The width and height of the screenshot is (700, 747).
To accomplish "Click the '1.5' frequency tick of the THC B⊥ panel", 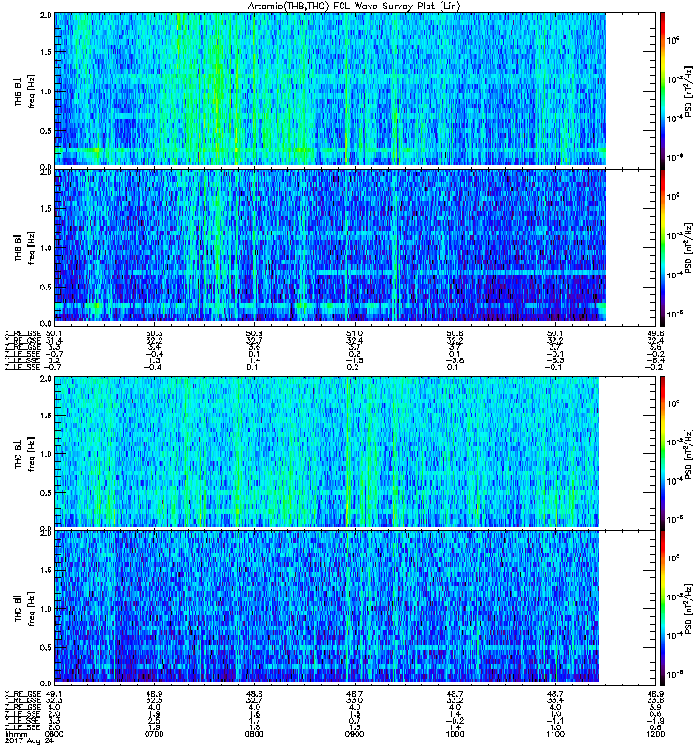I will [46, 415].
